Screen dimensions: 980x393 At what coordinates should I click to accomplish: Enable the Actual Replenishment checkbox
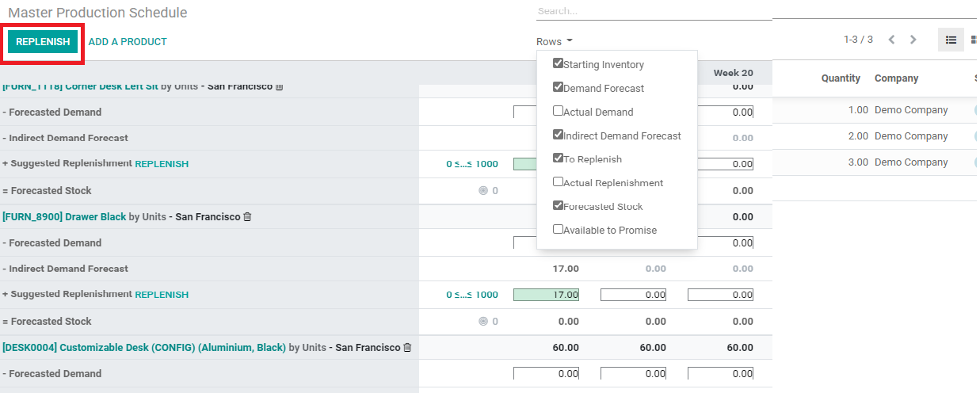pos(559,182)
